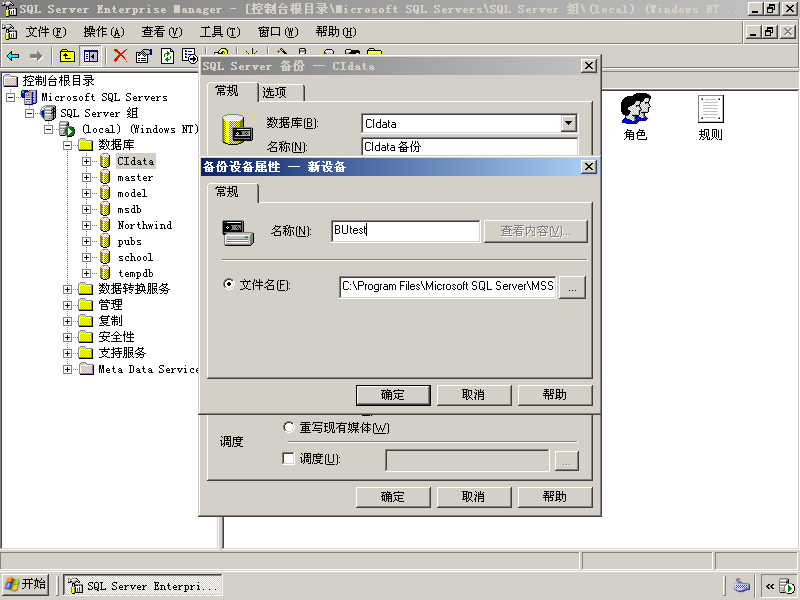Click the file name path input field
800x600 pixels.
pyautogui.click(x=448, y=287)
